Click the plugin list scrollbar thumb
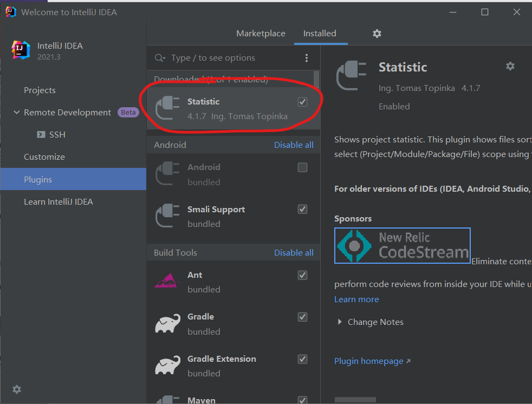This screenshot has height=404, width=532. 316,79
